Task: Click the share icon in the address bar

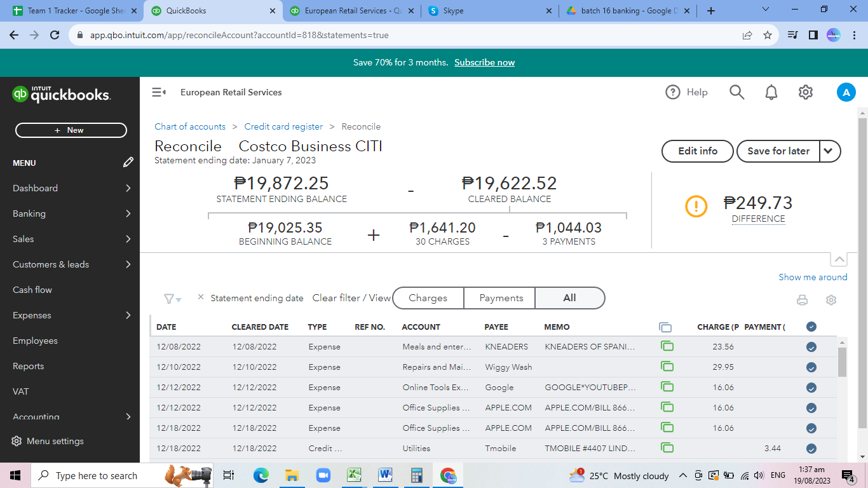Action: tap(747, 35)
